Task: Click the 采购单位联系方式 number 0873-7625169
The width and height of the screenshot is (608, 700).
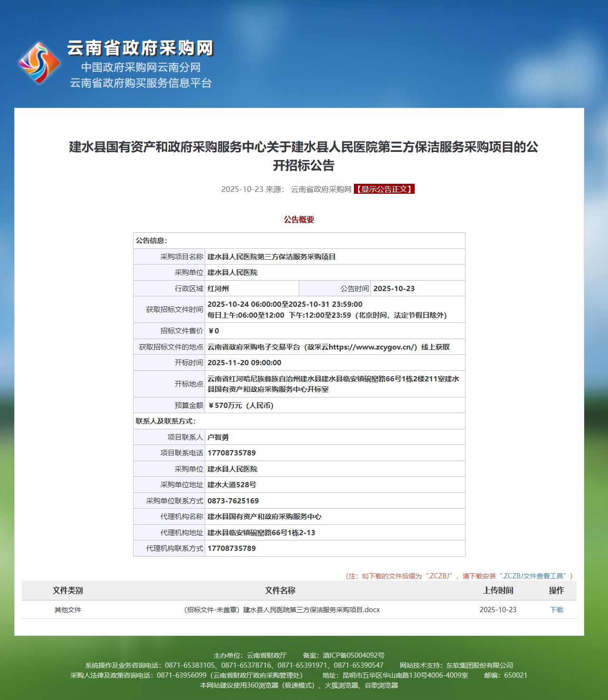Action: tap(233, 501)
